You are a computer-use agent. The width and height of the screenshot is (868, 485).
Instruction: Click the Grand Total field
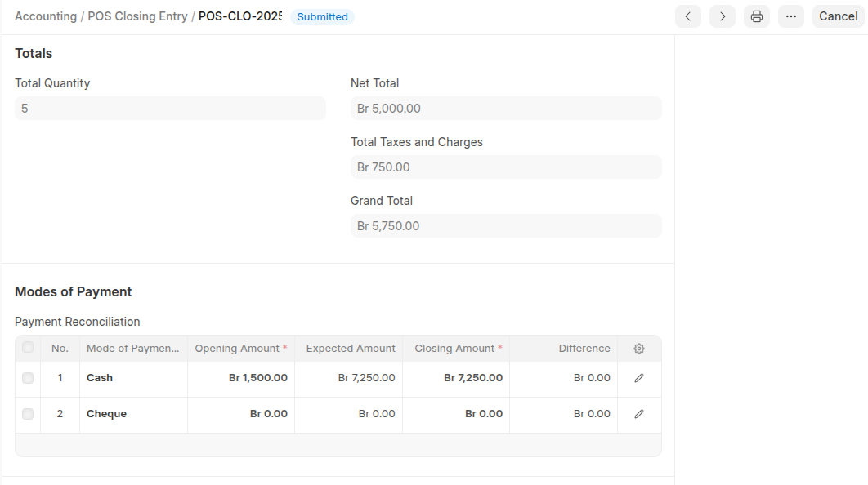pyautogui.click(x=506, y=226)
